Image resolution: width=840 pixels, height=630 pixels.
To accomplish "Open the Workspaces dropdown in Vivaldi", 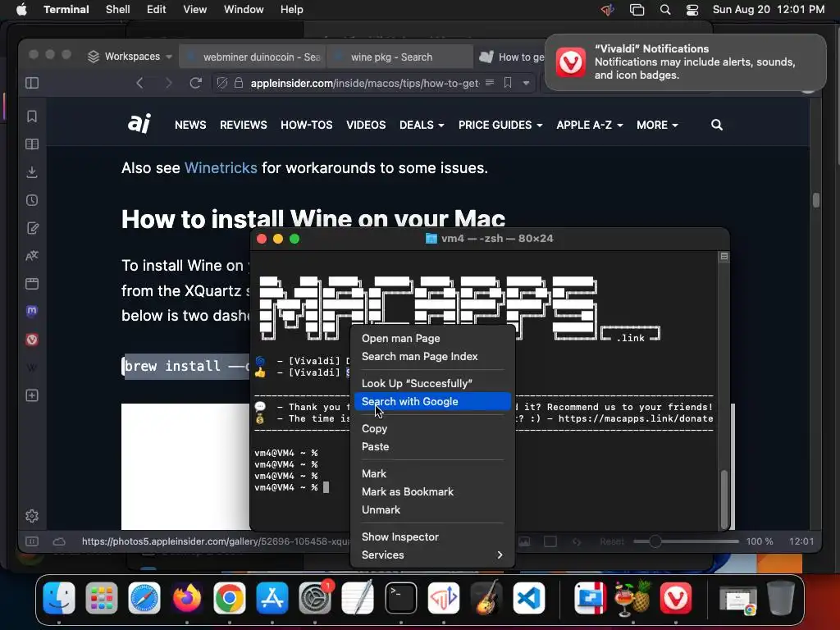I will tap(130, 57).
